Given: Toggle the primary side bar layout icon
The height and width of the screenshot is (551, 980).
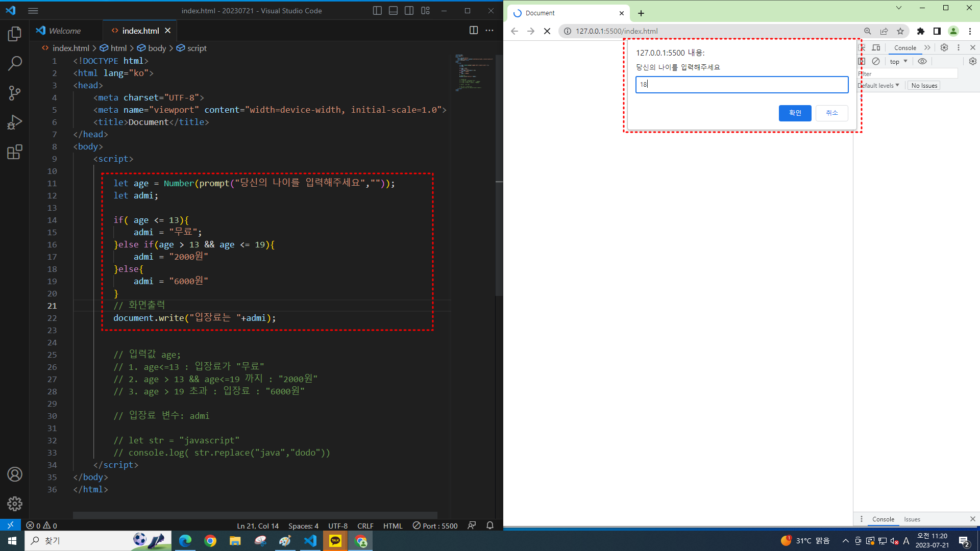Looking at the screenshot, I should pos(377,11).
